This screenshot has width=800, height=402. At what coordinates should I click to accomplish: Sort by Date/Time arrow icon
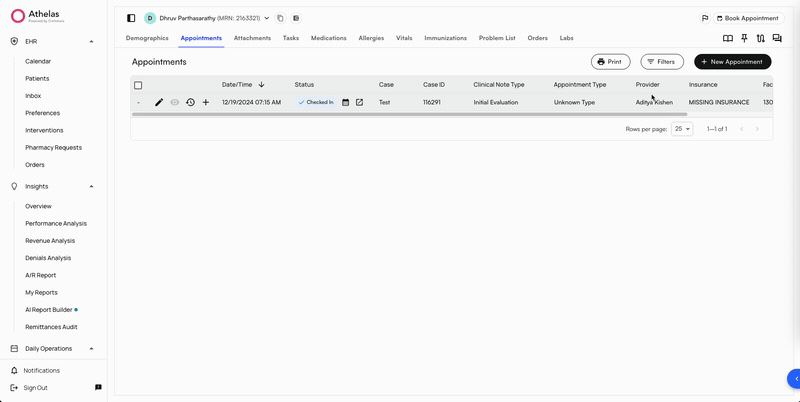tap(262, 85)
